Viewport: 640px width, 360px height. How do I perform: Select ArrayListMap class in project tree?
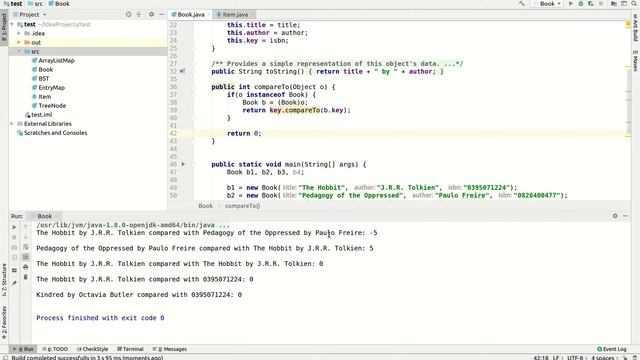pyautogui.click(x=53, y=60)
